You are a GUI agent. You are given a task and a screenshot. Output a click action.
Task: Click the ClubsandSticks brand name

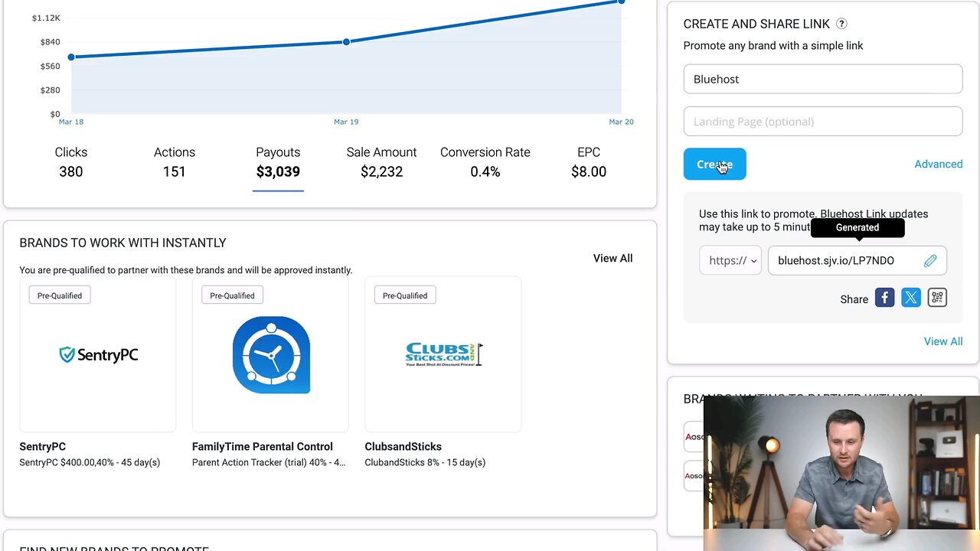403,446
